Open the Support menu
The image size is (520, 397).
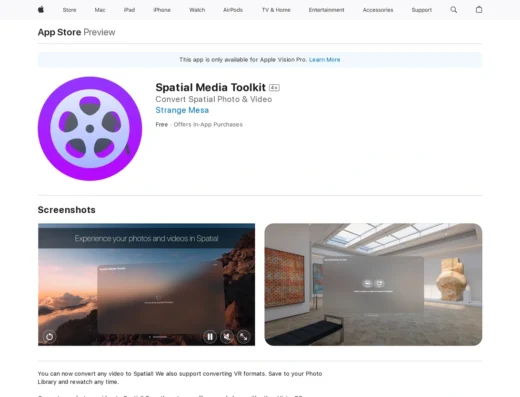point(421,10)
